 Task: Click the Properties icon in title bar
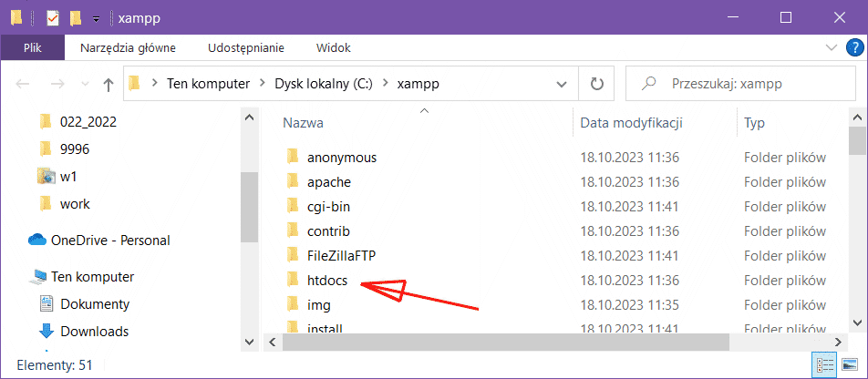click(52, 17)
